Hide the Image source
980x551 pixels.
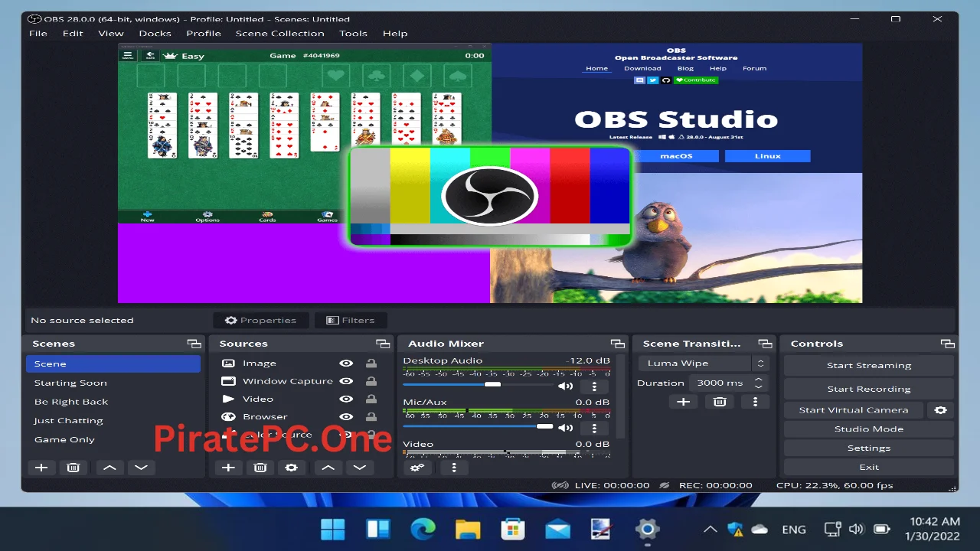click(346, 364)
